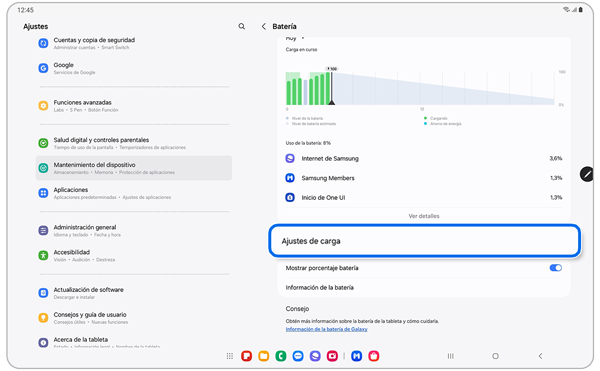The width and height of the screenshot is (600, 371).
Task: Click Uso de la batería: 8% text
Action: (308, 143)
